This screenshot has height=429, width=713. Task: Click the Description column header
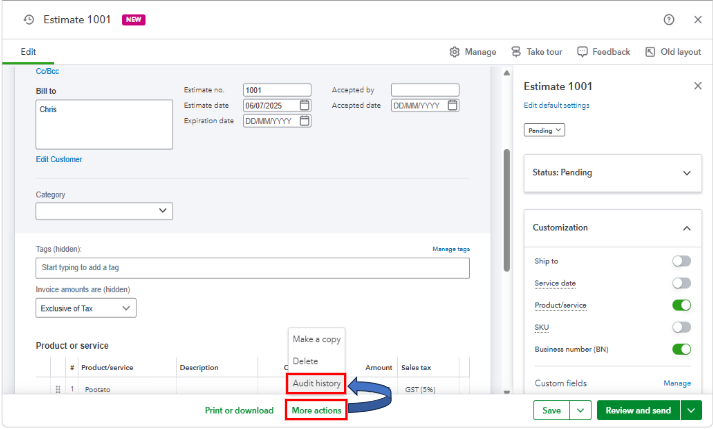coord(199,368)
